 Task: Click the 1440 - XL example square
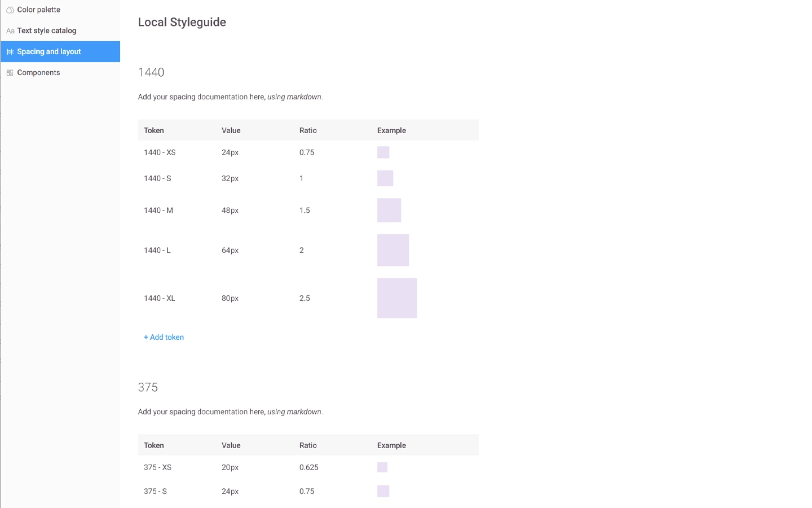tap(397, 298)
